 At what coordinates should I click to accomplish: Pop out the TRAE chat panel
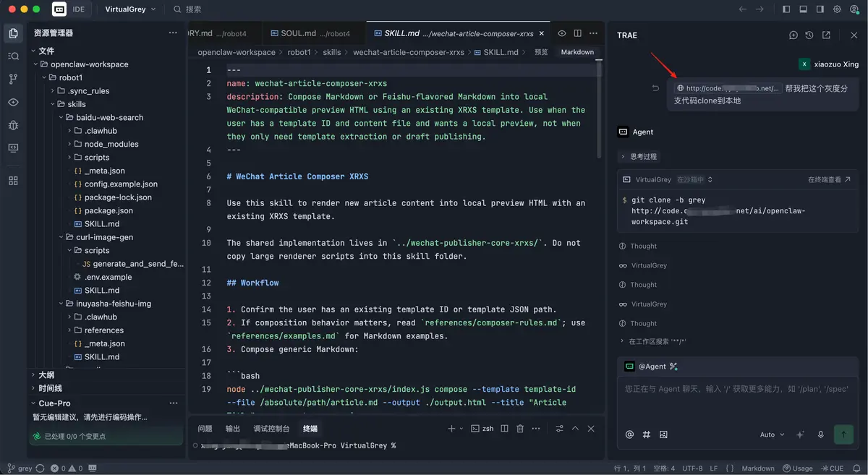tap(826, 35)
